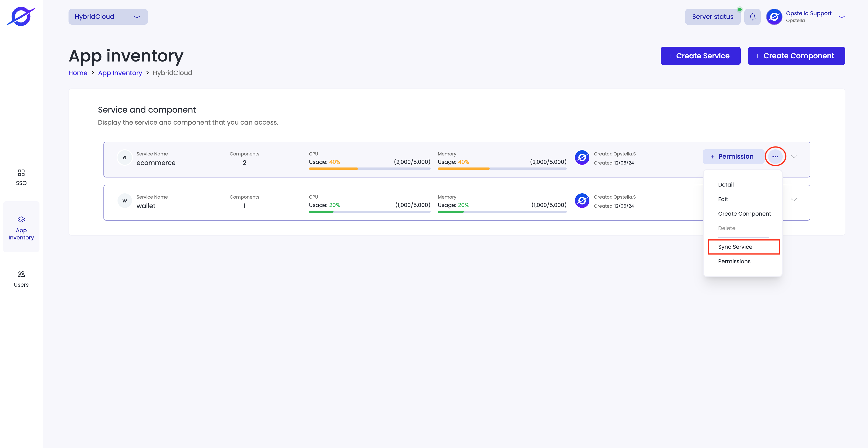Click ecommerce CPU 40% usage value

coord(334,162)
